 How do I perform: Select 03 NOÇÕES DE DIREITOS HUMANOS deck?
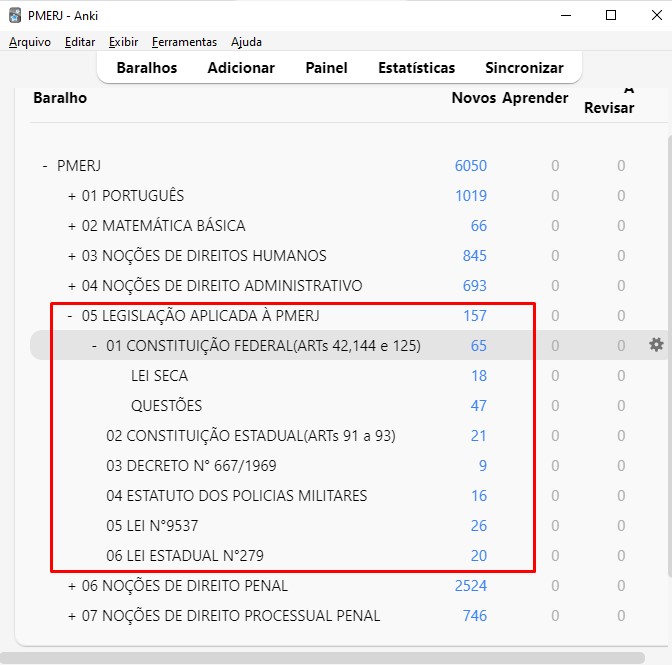pos(204,256)
